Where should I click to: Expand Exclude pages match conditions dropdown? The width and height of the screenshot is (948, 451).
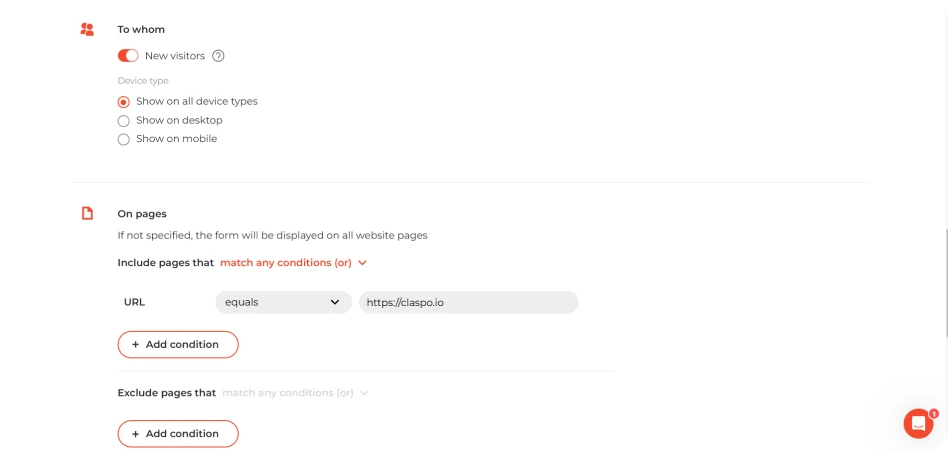point(296,393)
